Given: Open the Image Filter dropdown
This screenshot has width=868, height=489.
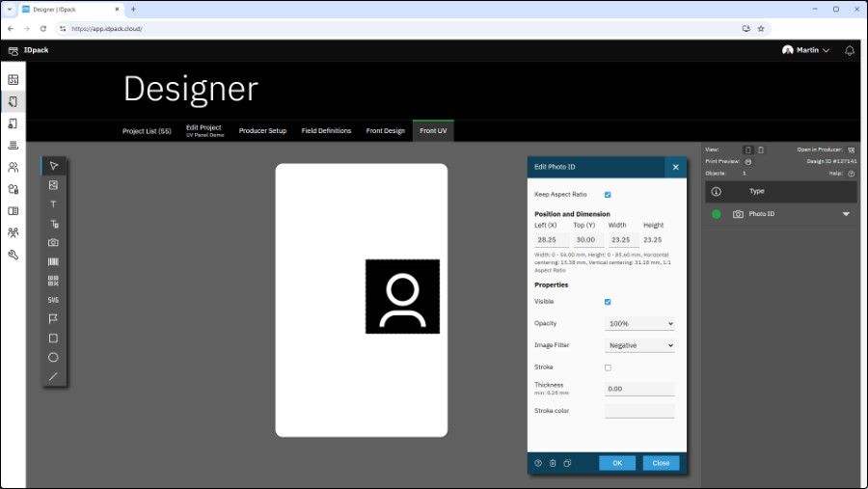Looking at the screenshot, I should click(x=639, y=345).
